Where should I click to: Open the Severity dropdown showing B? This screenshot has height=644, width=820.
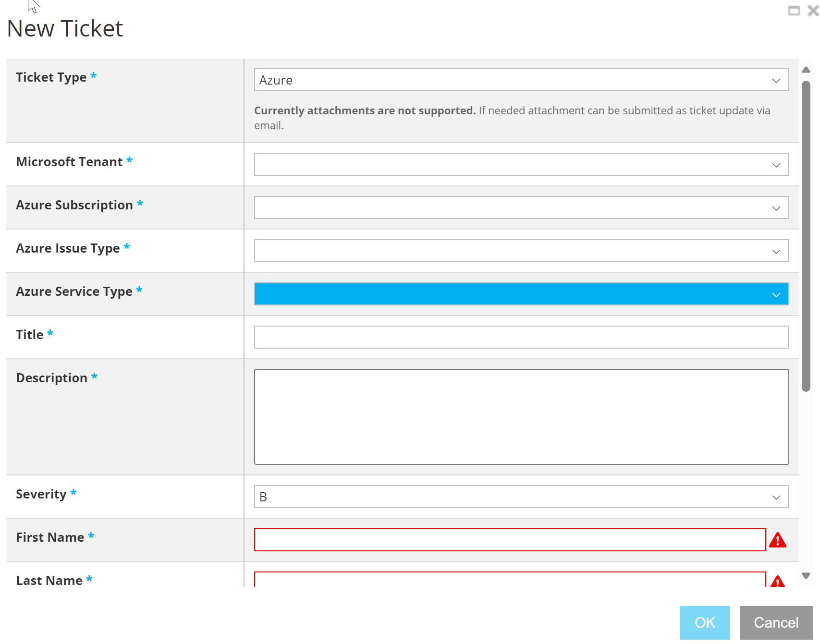point(521,497)
